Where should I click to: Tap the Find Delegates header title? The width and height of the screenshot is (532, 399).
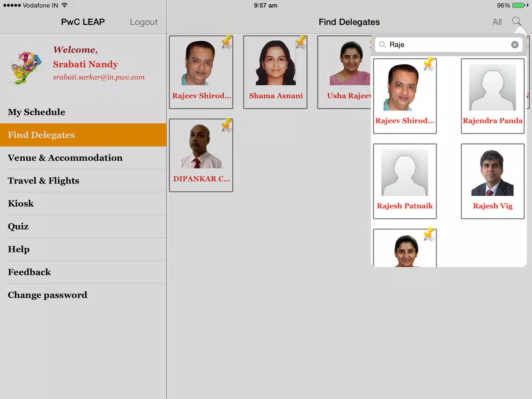point(349,22)
